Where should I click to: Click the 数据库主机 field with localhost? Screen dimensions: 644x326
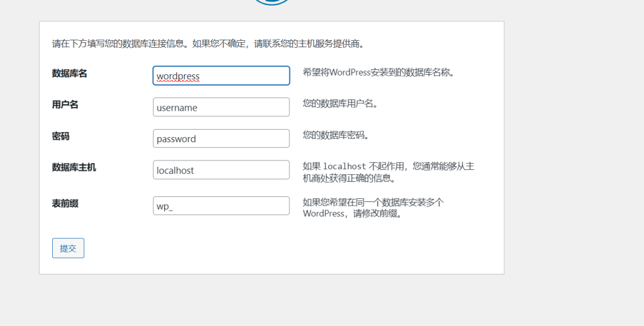pyautogui.click(x=221, y=171)
